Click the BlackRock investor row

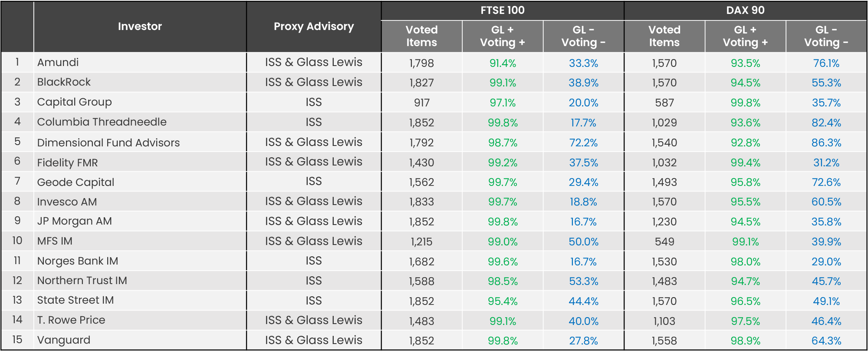64,82
